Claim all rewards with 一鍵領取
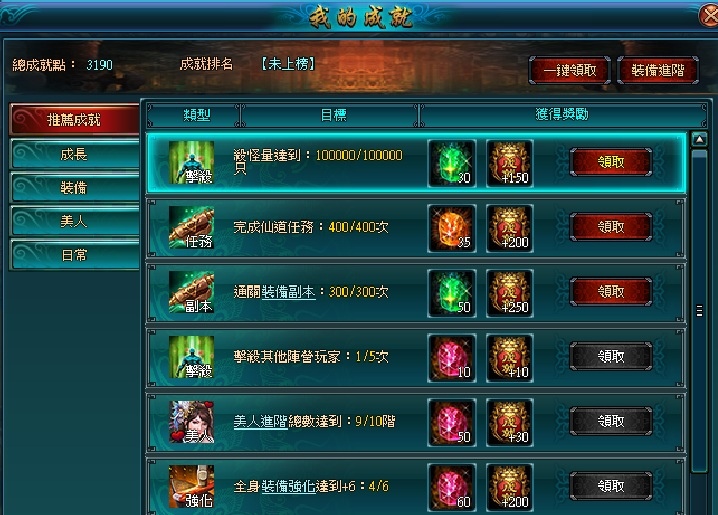This screenshot has height=515, width=718. point(570,70)
